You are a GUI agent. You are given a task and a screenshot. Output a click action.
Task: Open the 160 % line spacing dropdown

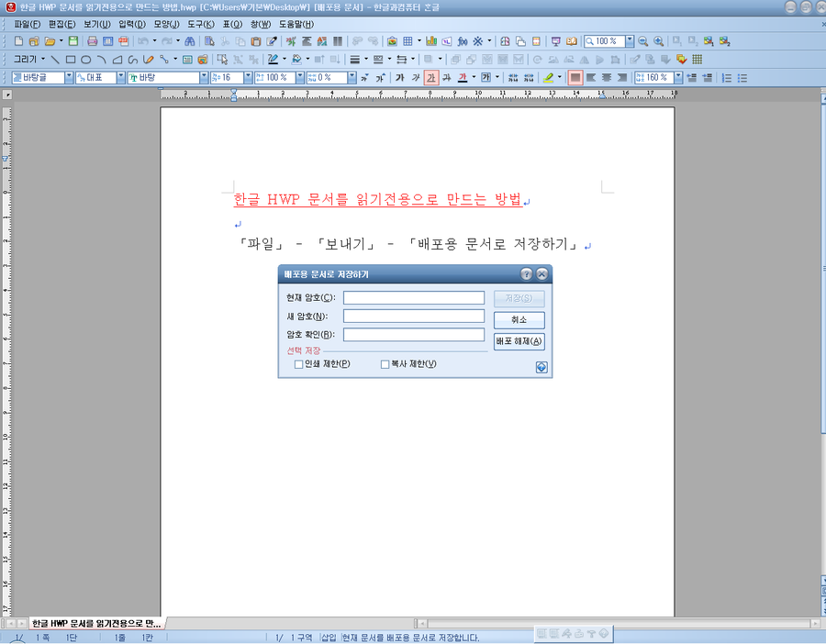pyautogui.click(x=678, y=78)
